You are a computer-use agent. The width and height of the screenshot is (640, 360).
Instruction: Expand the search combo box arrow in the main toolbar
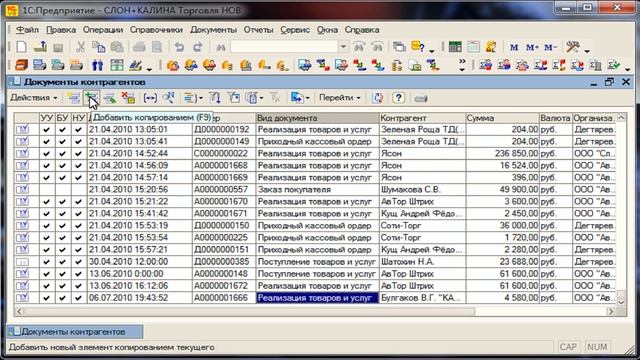[x=343, y=47]
